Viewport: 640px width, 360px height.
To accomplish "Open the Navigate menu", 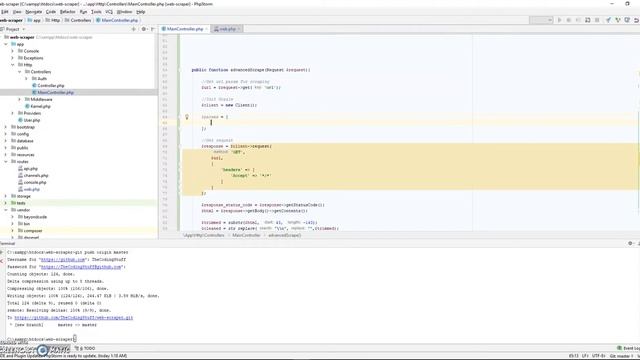I will tap(33, 12).
